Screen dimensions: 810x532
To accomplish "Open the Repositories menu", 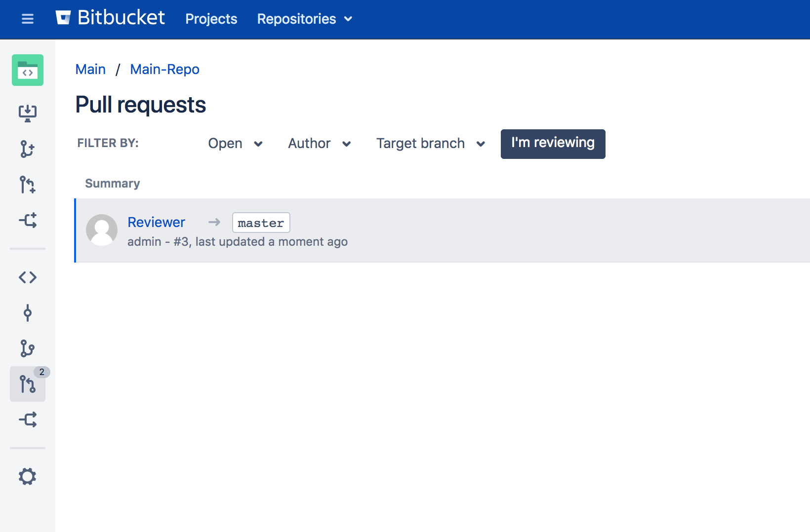I will (x=304, y=19).
